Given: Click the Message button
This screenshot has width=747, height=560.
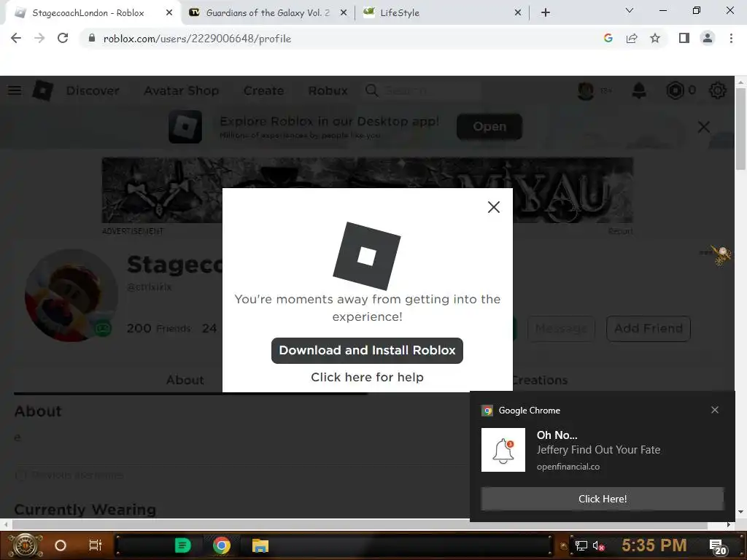Looking at the screenshot, I should tap(561, 329).
